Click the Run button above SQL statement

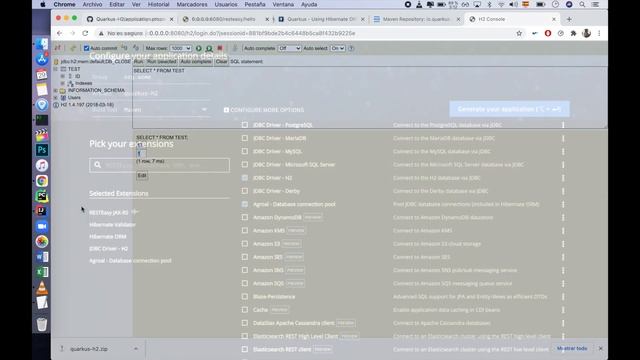pyautogui.click(x=138, y=62)
